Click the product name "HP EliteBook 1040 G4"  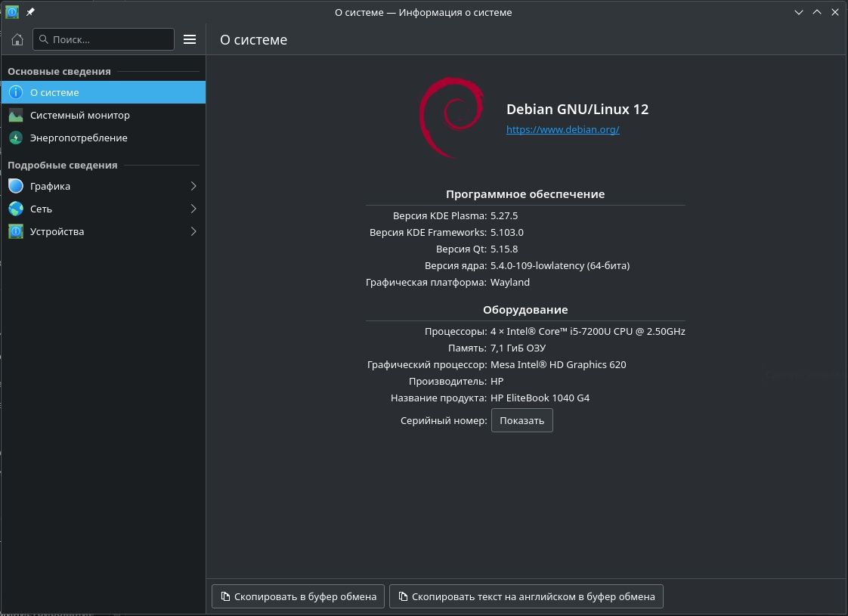[540, 398]
